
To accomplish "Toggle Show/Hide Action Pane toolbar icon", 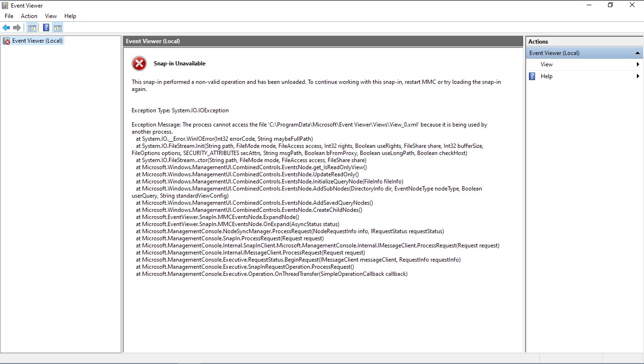I will 58,28.
